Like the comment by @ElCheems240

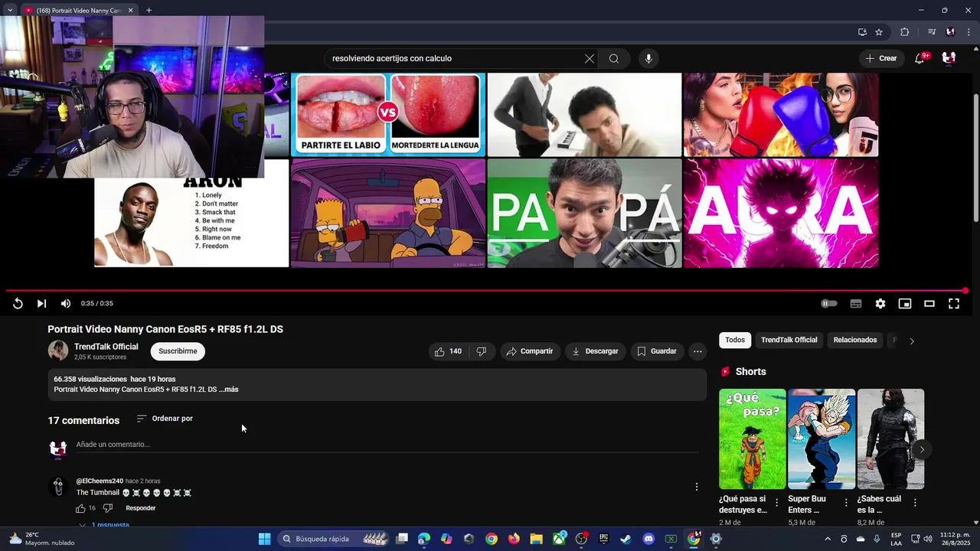coord(80,508)
